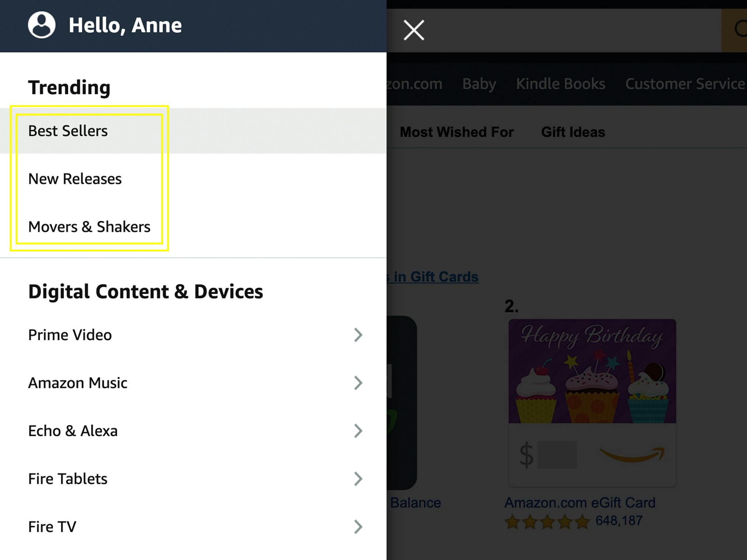This screenshot has width=747, height=560.
Task: Expand the Echo & Alexa chevron
Action: tap(358, 431)
